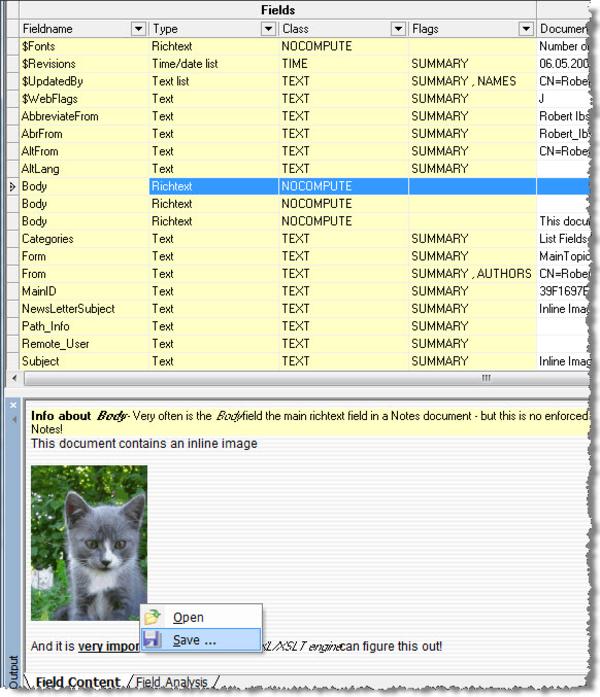The height and width of the screenshot is (697, 600).
Task: Select the From field name
Action: (34, 274)
